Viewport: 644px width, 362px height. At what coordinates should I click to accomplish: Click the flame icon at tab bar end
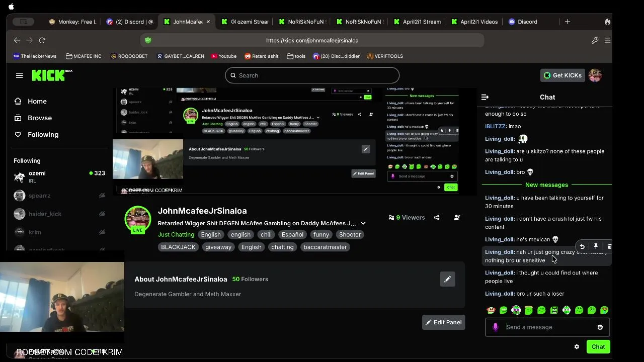point(607,22)
